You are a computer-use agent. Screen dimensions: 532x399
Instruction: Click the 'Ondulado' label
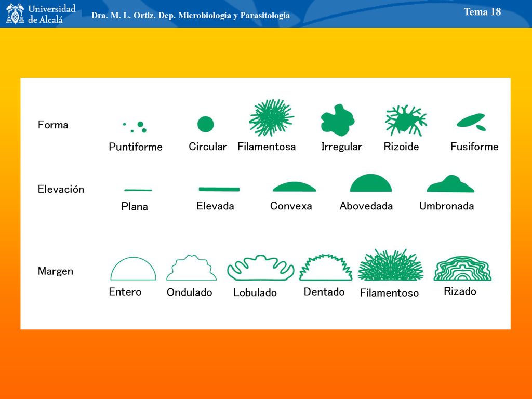189,292
